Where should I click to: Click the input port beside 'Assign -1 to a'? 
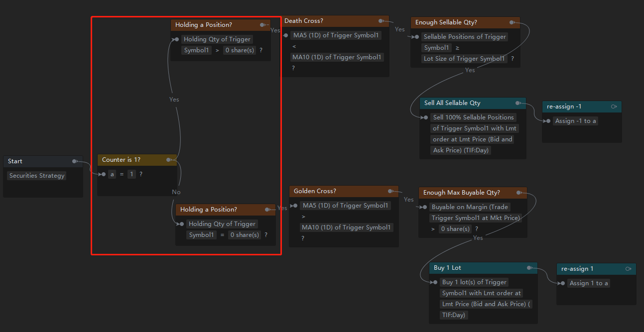pyautogui.click(x=548, y=121)
